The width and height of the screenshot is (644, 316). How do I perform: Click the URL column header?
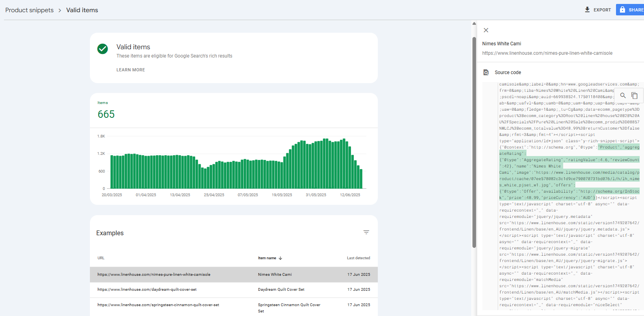tap(101, 258)
